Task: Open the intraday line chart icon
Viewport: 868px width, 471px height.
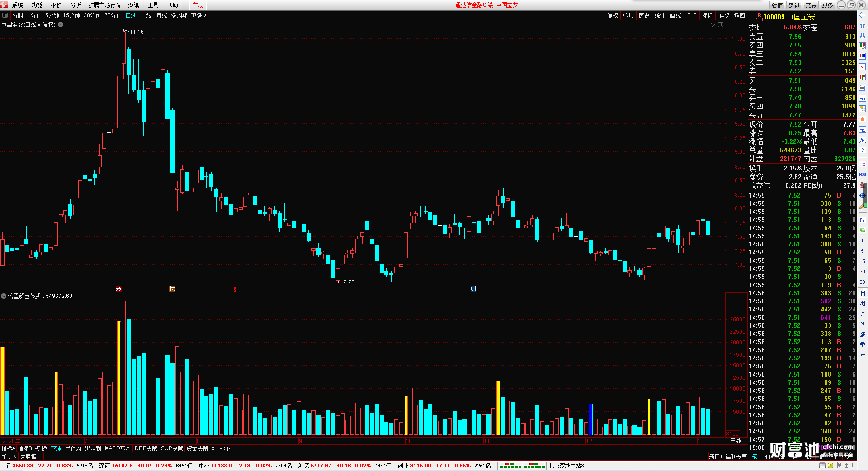Action: (863, 67)
